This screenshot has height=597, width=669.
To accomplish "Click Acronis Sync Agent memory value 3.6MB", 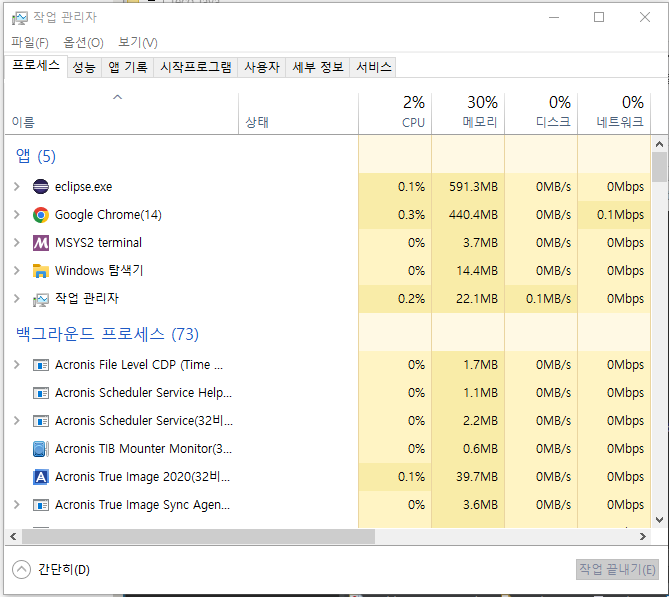I will coord(480,505).
